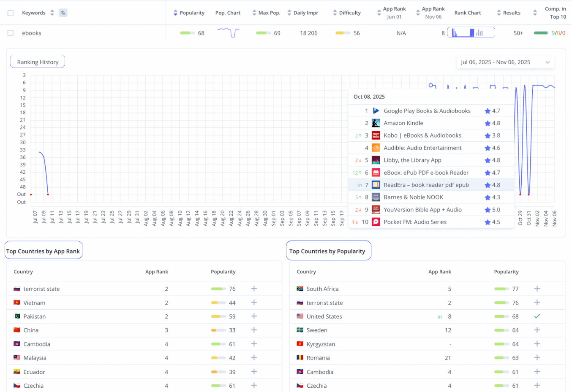The image size is (572, 392).
Task: Add Malaysia using its plus icon
Action: (x=254, y=357)
